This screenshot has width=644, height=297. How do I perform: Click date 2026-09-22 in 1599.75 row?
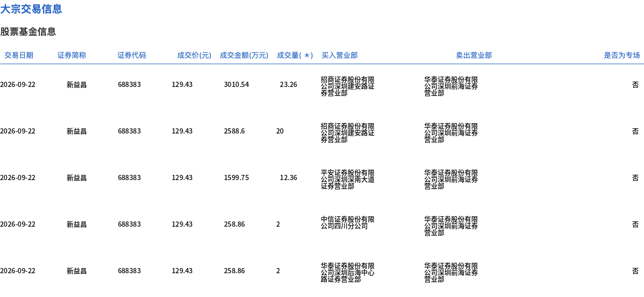coord(18,177)
